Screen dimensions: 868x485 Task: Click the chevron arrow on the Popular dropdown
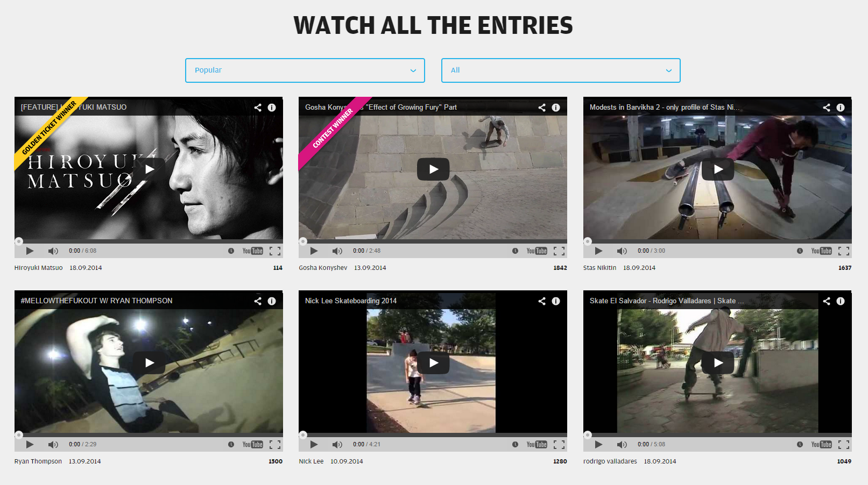[x=413, y=70]
